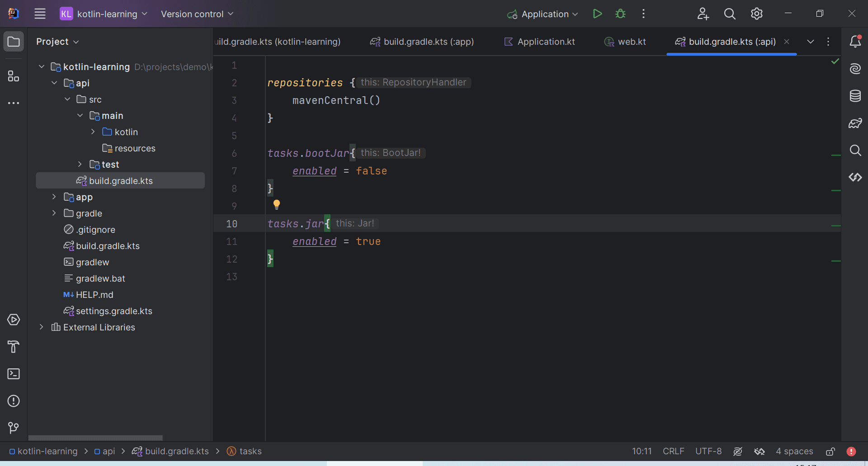The image size is (868, 466).
Task: Open the Terminal tool window
Action: click(14, 374)
